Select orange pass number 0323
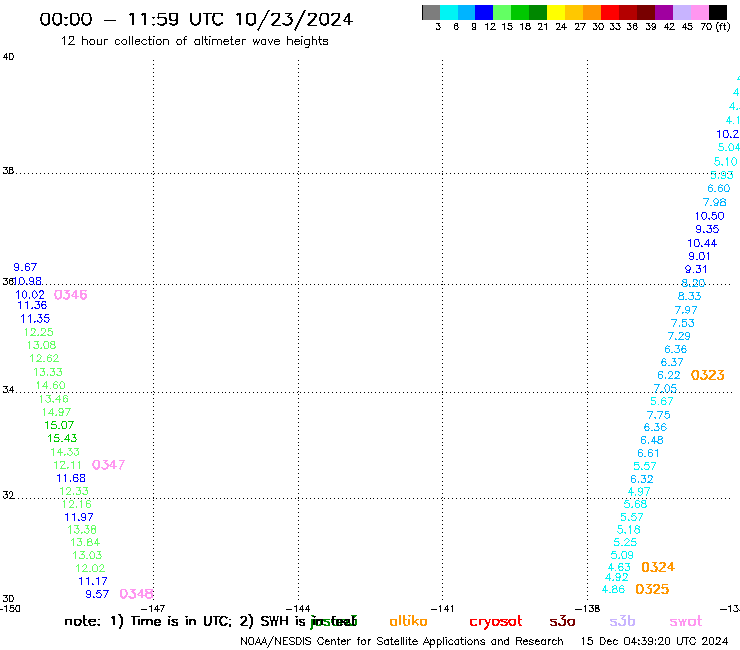Image resolution: width=740 pixels, height=650 pixels. pos(707,375)
